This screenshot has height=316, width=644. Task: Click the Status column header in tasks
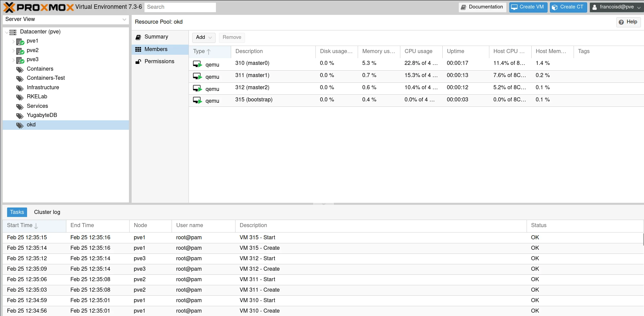coord(585,225)
